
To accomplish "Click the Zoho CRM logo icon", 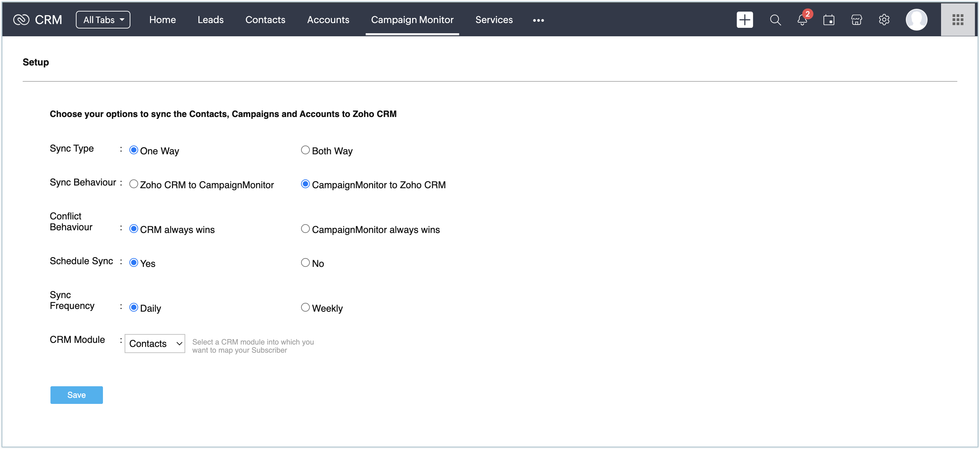I will click(21, 19).
